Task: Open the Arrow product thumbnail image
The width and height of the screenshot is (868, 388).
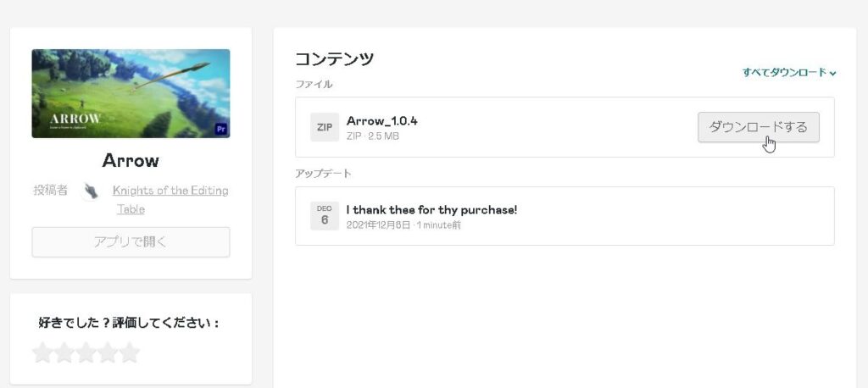Action: pyautogui.click(x=131, y=93)
